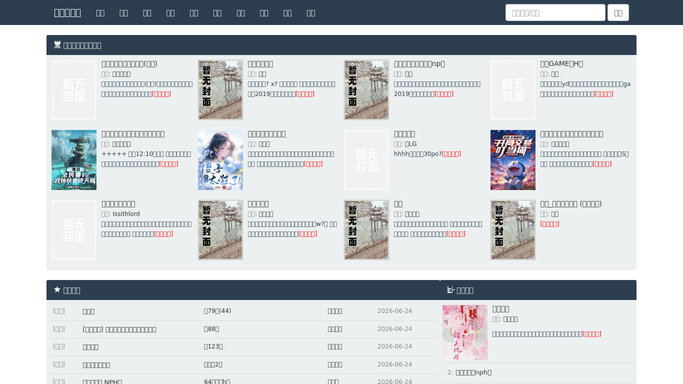The image size is (683, 384).
Task: Click the date 2026-06-24 in the chapter 123 row
Action: tap(394, 347)
